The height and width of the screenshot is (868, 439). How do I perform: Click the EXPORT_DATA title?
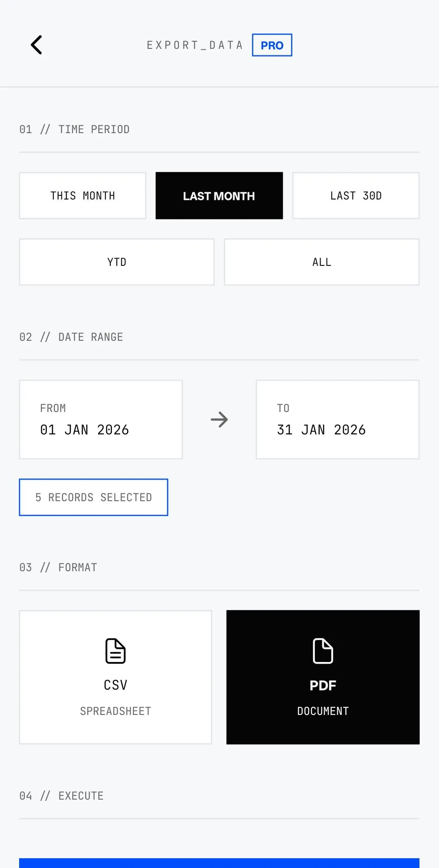[x=195, y=45]
